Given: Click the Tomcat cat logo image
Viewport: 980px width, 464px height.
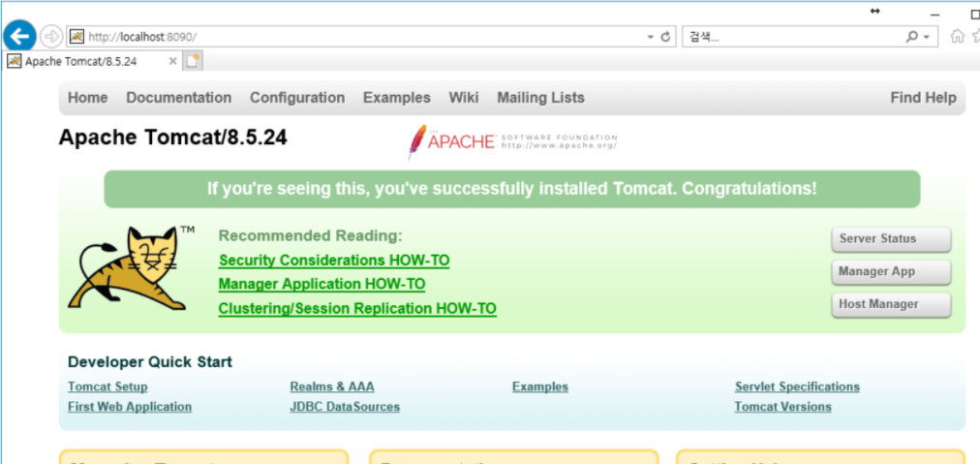Looking at the screenshot, I should 132,268.
